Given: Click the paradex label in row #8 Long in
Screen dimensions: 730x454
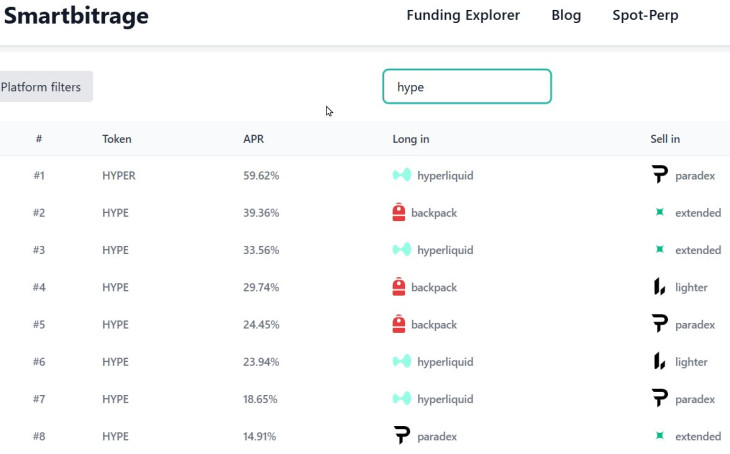Looking at the screenshot, I should [437, 436].
